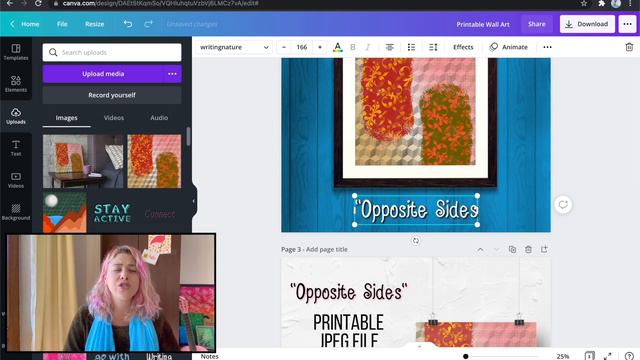Screen dimensions: 640x360
Task: Open the Elements sidebar panel
Action: tap(16, 84)
